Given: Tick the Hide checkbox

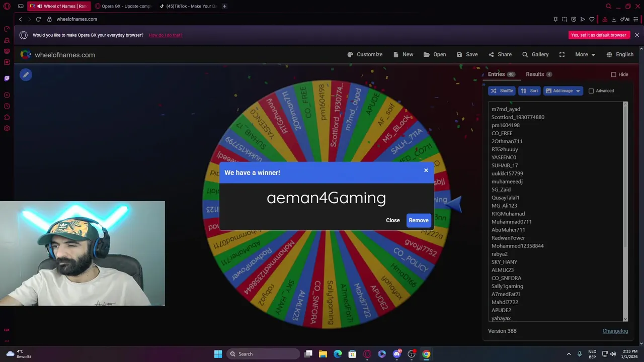Looking at the screenshot, I should tap(613, 74).
